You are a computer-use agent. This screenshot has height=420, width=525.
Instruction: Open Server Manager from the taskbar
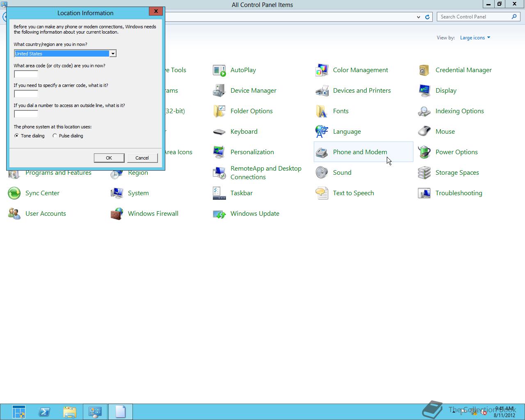(19, 412)
